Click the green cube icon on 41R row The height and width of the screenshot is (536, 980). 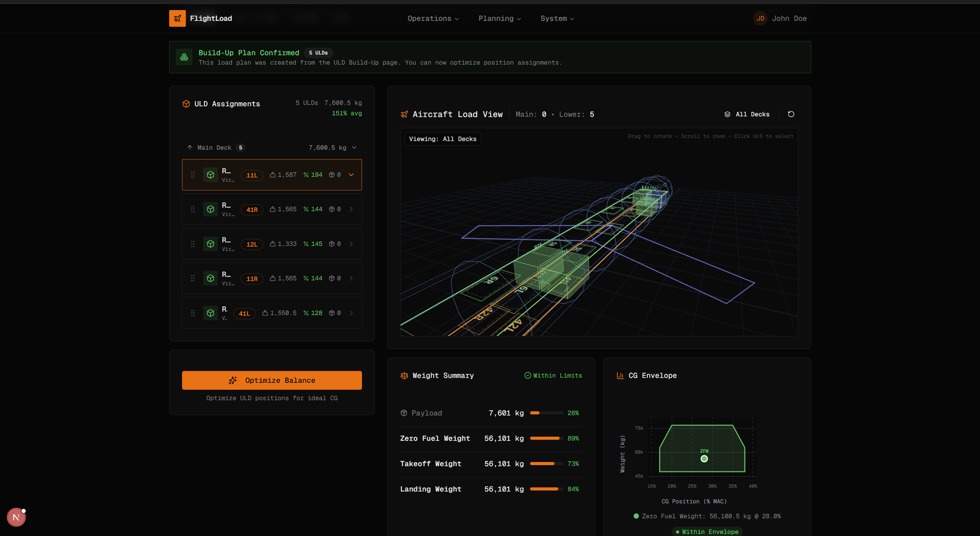[x=211, y=209]
